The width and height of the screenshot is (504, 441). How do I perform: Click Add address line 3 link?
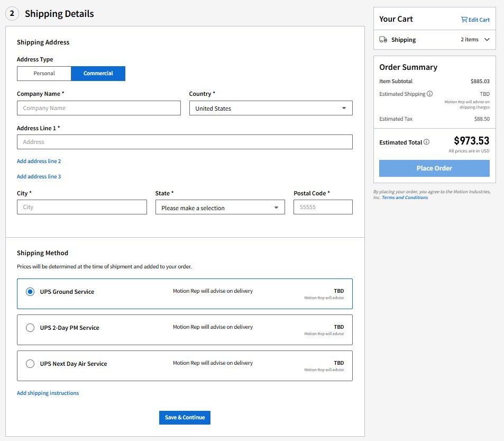point(39,176)
